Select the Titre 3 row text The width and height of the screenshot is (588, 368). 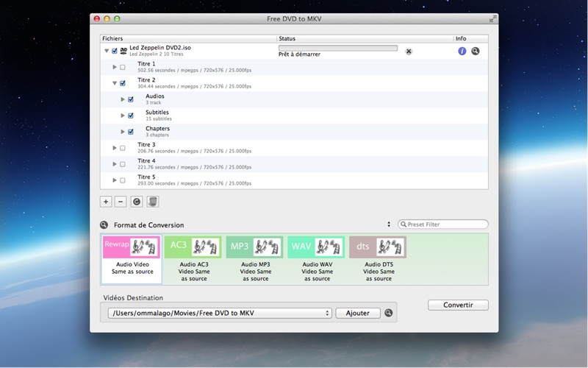146,144
